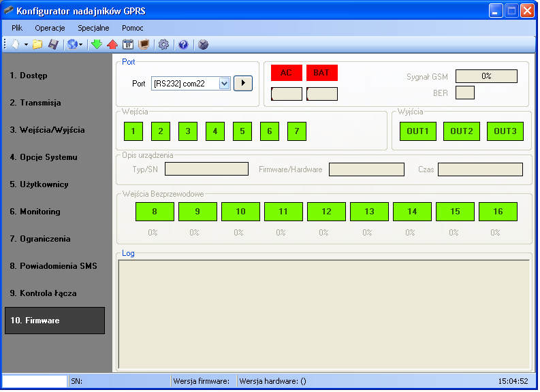Toggle input 6 indicator
Image resolution: width=540 pixels, height=392 pixels.
[x=269, y=131]
